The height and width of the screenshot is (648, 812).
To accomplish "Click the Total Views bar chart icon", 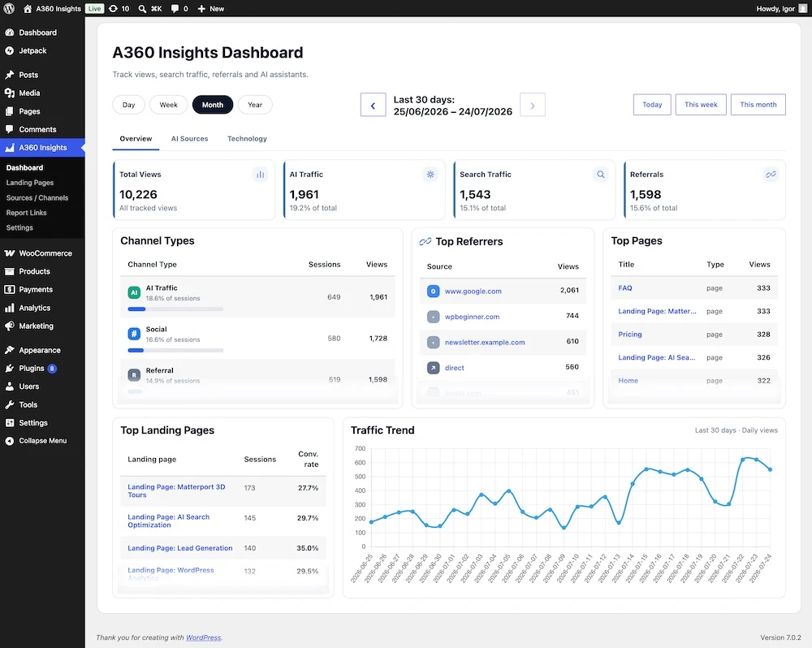I will coord(260,175).
